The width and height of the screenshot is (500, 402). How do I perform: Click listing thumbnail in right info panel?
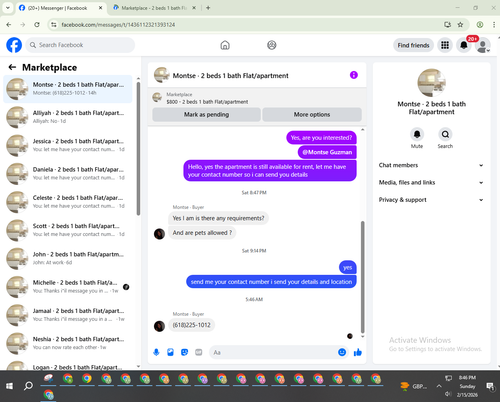(431, 83)
